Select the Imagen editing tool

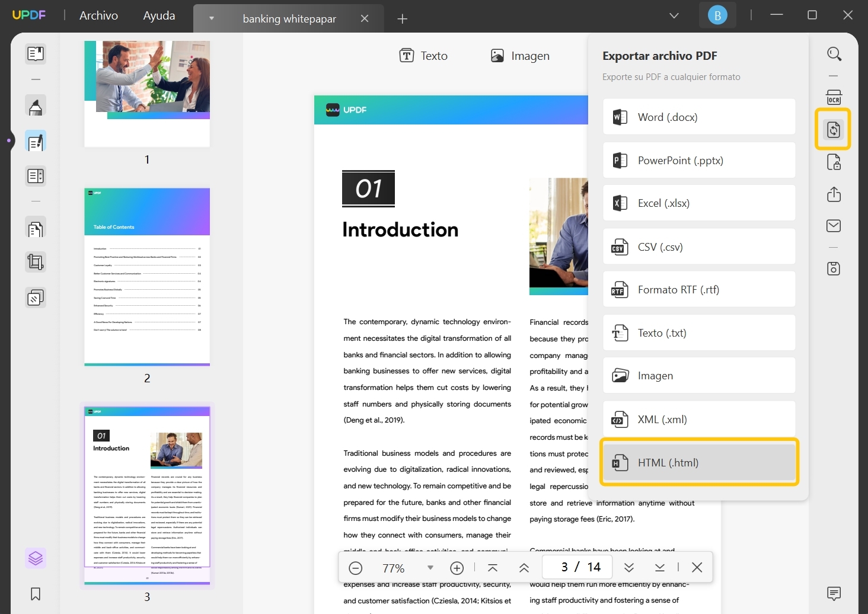(x=520, y=56)
